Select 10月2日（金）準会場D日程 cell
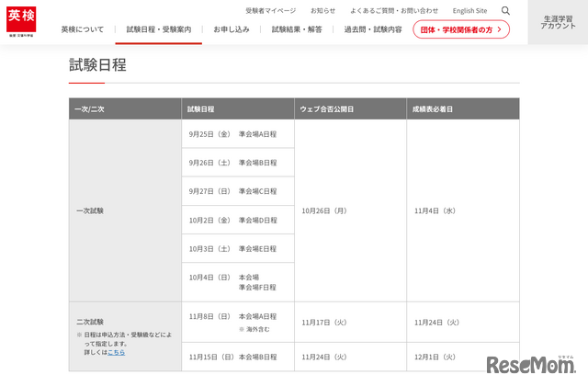This screenshot has height=386, width=588. click(238, 221)
